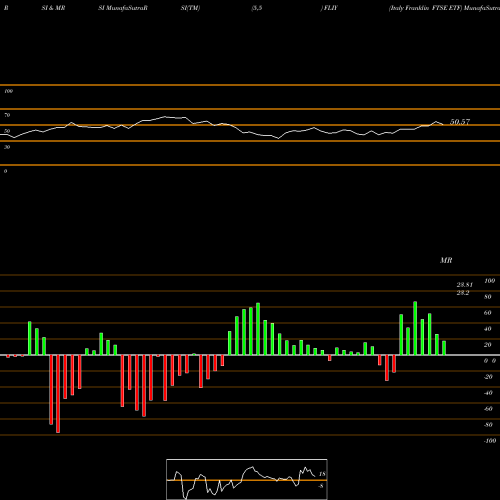This screenshot has width=500, height=500.
Task: Click the RSI axis label 70
Action: tap(7, 115)
